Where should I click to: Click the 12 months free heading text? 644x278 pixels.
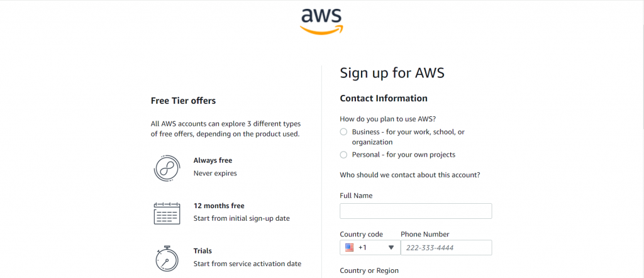(x=219, y=206)
